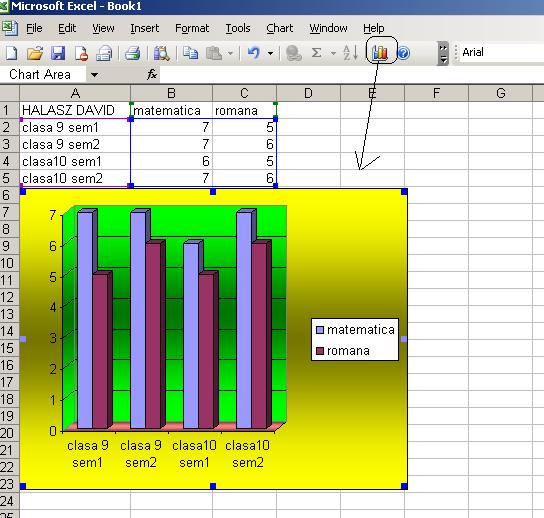This screenshot has height=518, width=544.
Task: Click the clasa10 sem2 chart axis label
Action: coord(247,454)
